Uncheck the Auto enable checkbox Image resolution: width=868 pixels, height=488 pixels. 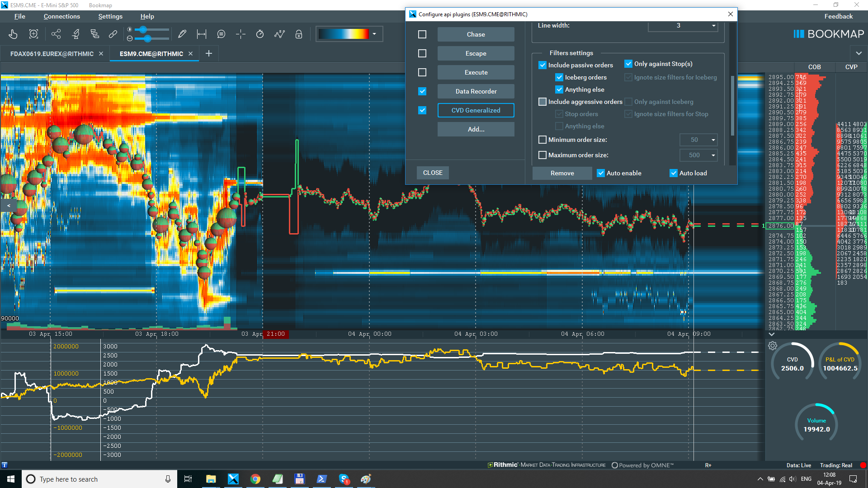click(601, 173)
